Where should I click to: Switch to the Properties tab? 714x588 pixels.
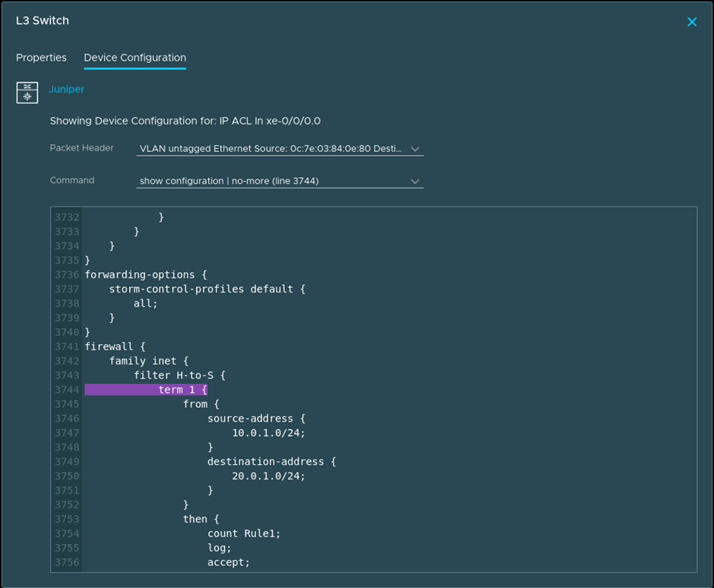[x=41, y=58]
